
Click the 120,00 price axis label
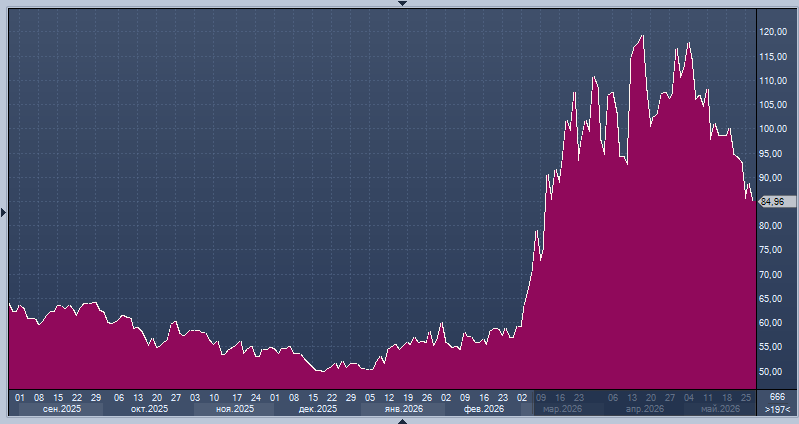773,32
